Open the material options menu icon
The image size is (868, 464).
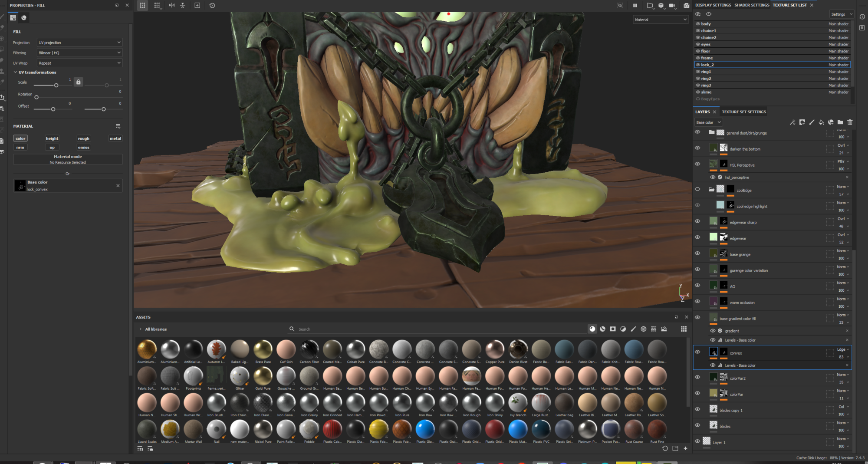click(118, 126)
